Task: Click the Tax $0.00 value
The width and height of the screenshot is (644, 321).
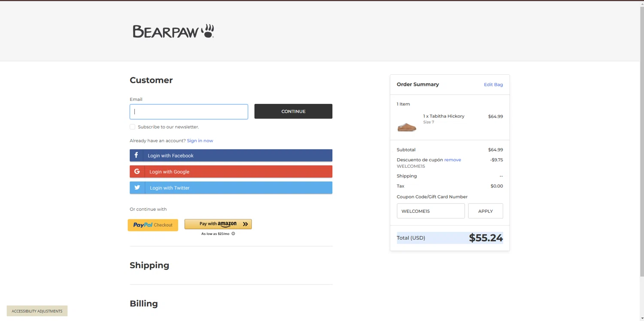Action: pyautogui.click(x=497, y=186)
